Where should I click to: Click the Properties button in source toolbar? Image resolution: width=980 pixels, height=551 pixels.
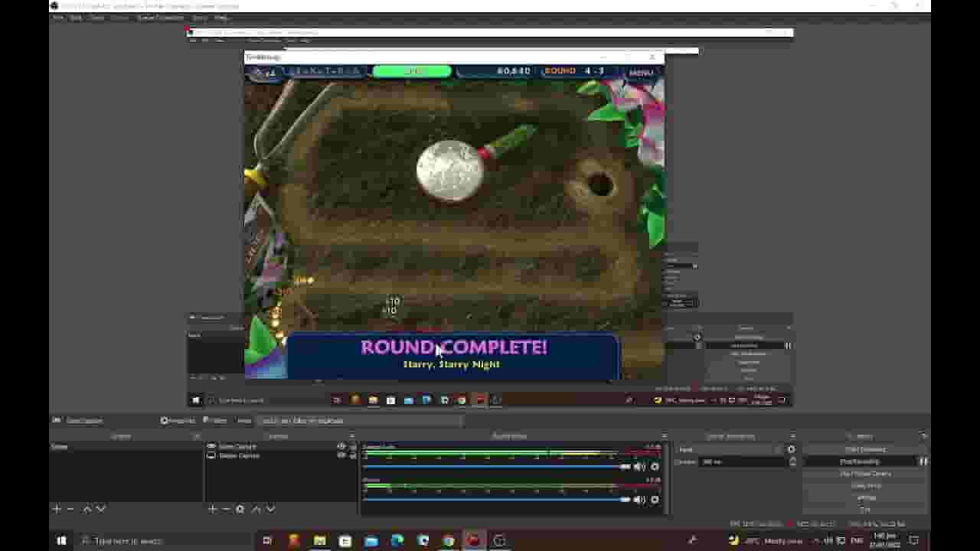coord(178,420)
